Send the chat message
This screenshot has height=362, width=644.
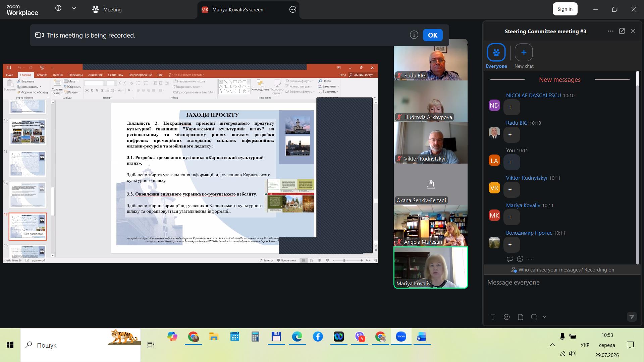point(632,317)
